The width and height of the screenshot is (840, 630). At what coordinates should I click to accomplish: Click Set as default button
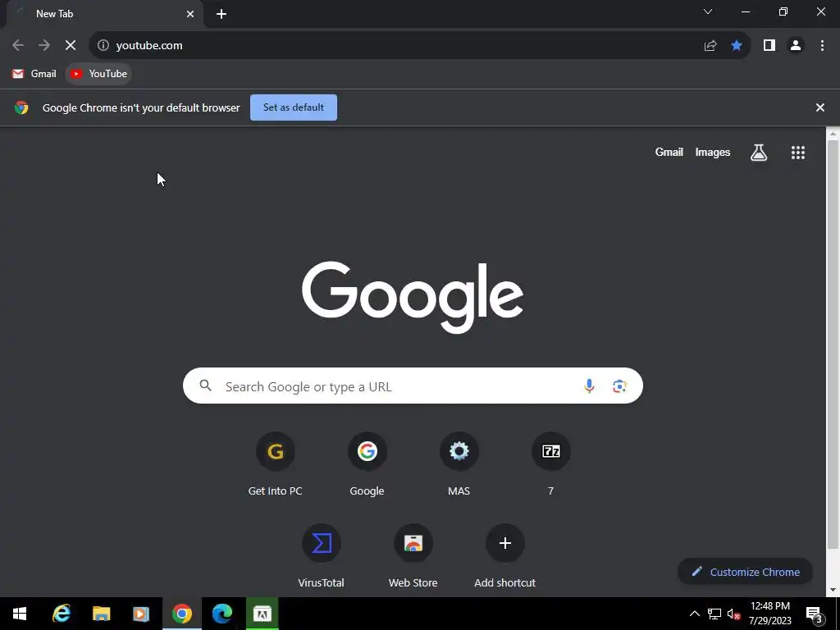294,107
